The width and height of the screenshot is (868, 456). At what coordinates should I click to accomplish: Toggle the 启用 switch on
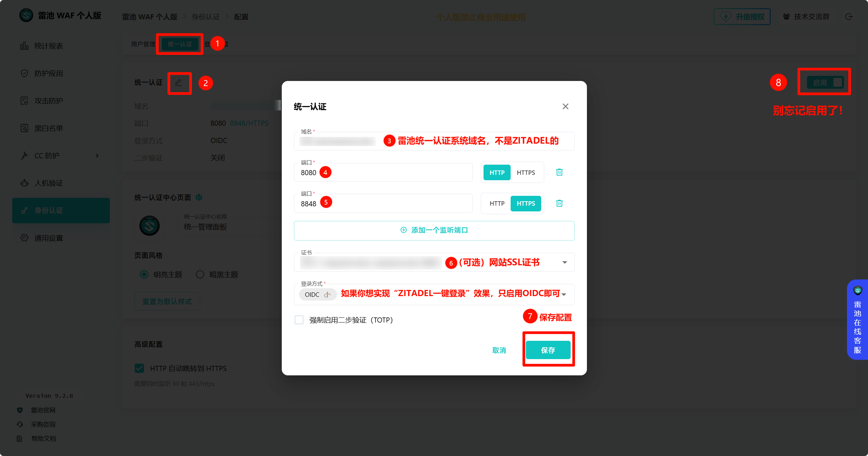825,82
